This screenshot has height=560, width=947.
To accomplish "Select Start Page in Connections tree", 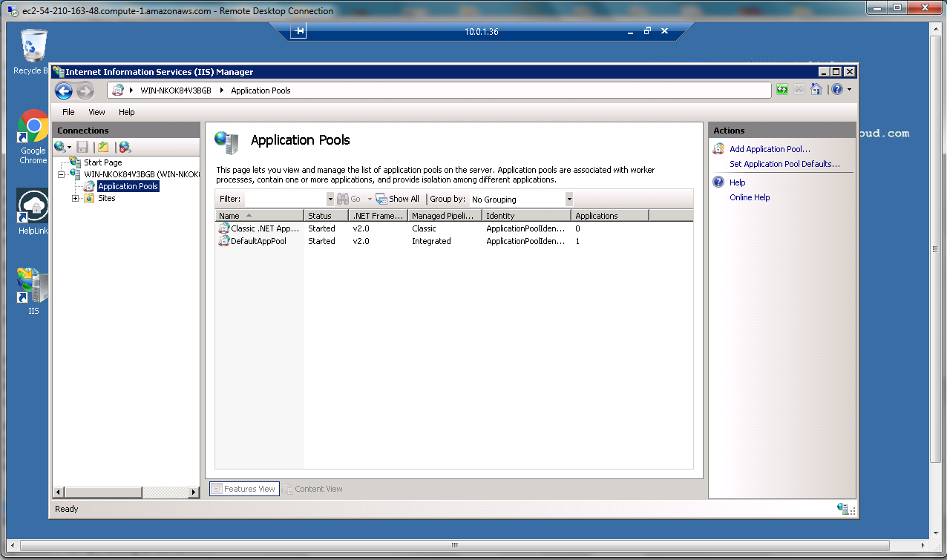I will coord(102,162).
